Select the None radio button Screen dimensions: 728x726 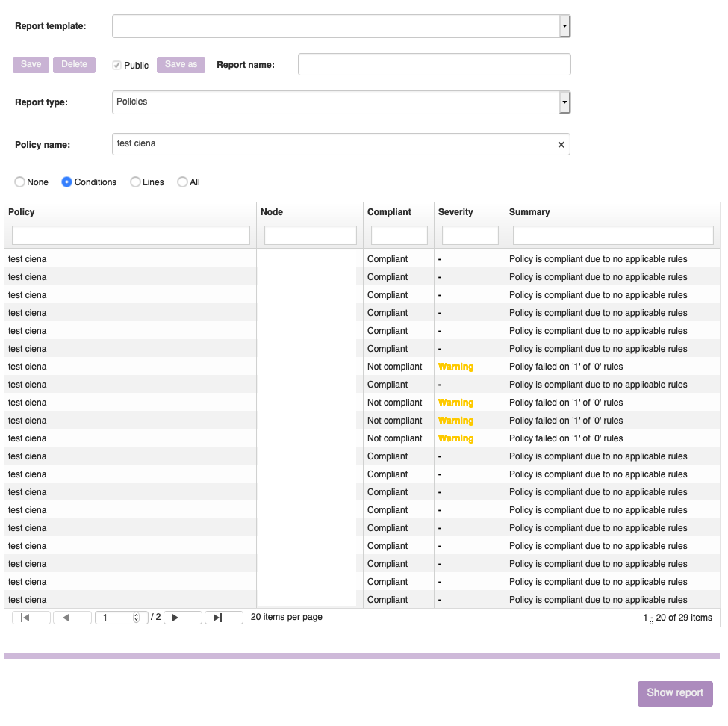tap(20, 182)
